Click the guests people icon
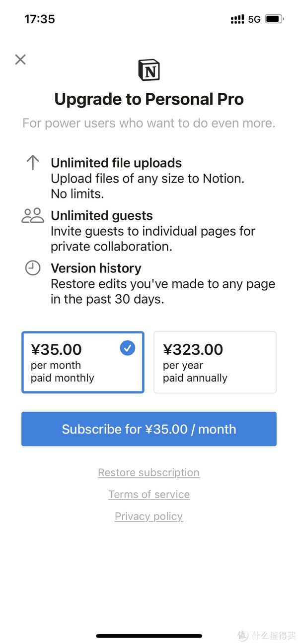This screenshot has height=644, width=298. coord(32,215)
